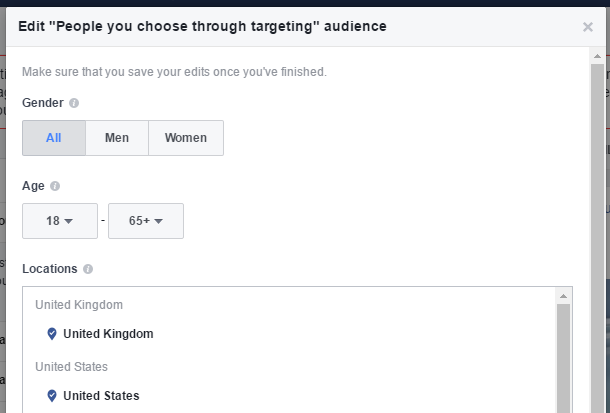Click the Gender info icon
This screenshot has width=610, height=413.
[74, 103]
